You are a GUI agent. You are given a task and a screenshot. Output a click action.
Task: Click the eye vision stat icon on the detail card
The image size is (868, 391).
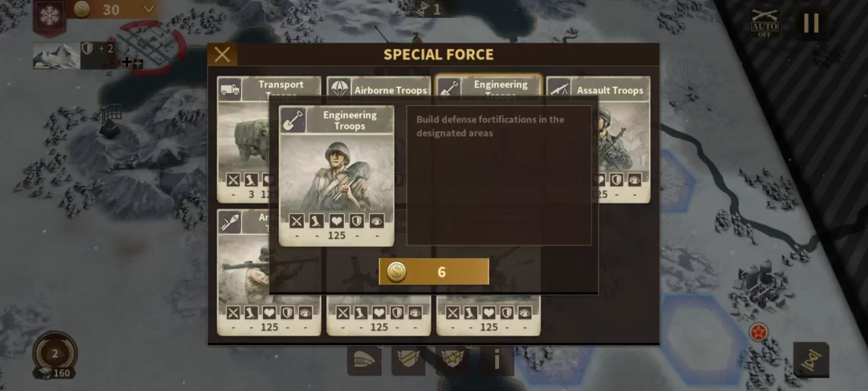377,221
